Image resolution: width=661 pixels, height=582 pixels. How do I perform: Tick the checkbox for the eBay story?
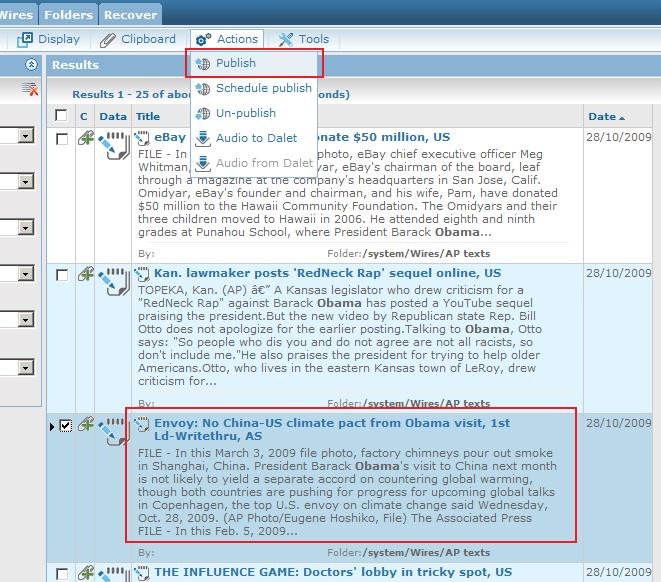pyautogui.click(x=62, y=139)
